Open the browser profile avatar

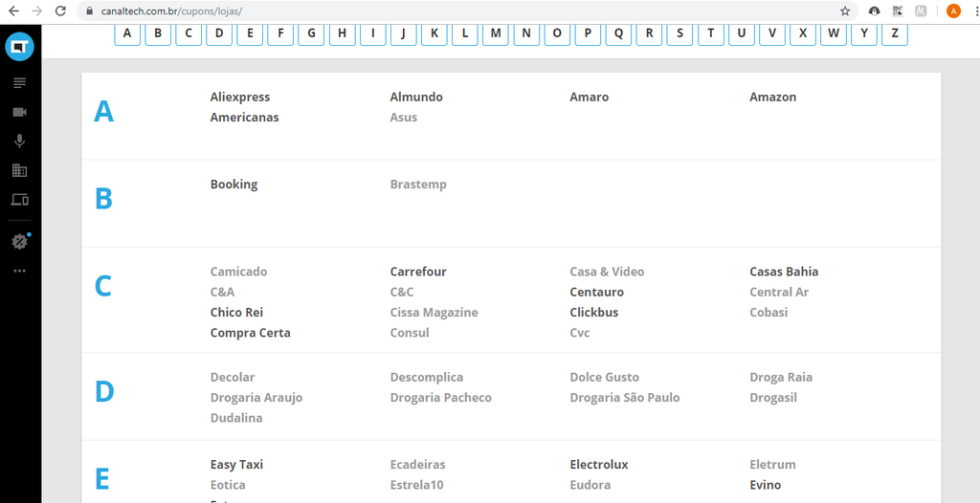tap(953, 11)
